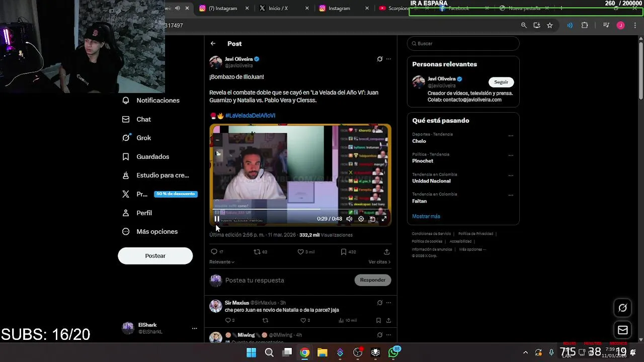
Task: Open Windows Start button
Action: click(251, 352)
